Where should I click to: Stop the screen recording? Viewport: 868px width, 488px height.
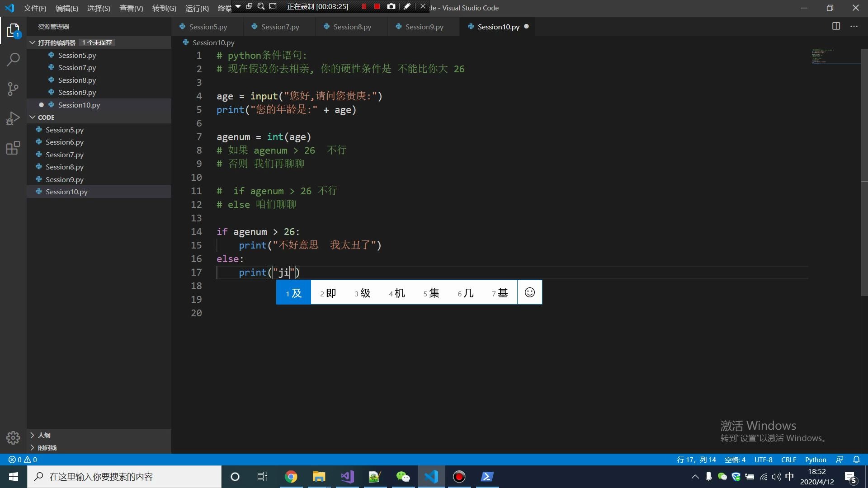pyautogui.click(x=377, y=6)
